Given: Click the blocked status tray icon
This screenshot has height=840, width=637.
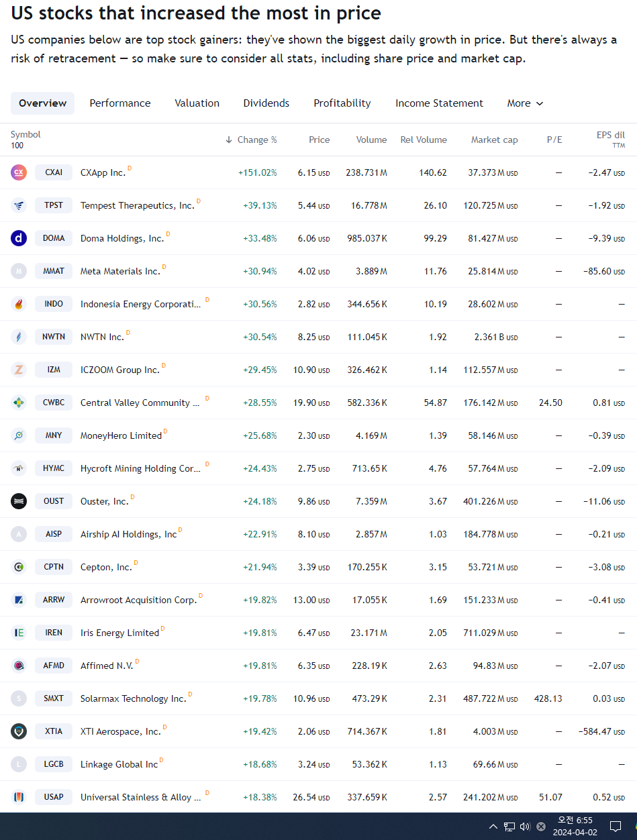Looking at the screenshot, I should click(541, 827).
